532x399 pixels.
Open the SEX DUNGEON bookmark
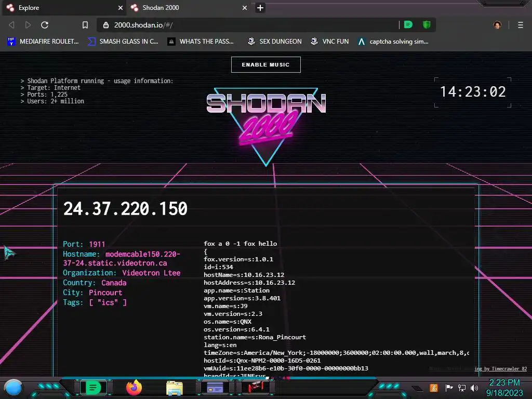click(x=274, y=42)
